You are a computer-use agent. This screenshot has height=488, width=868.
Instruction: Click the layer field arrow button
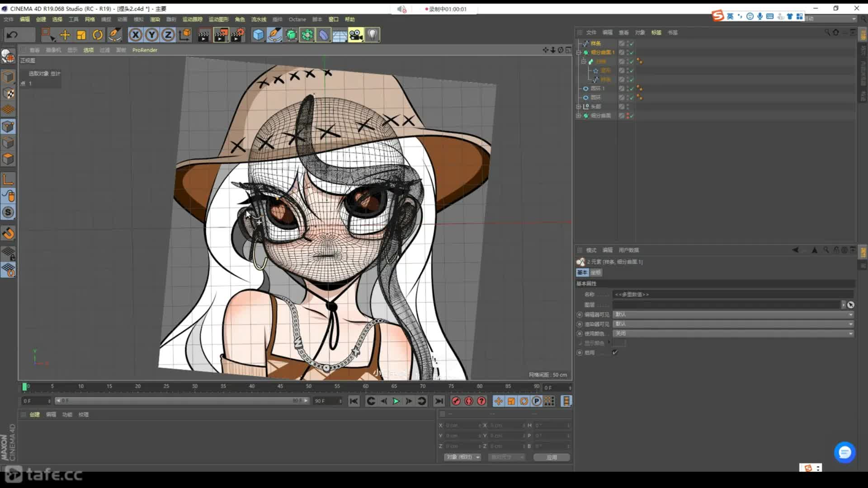843,305
